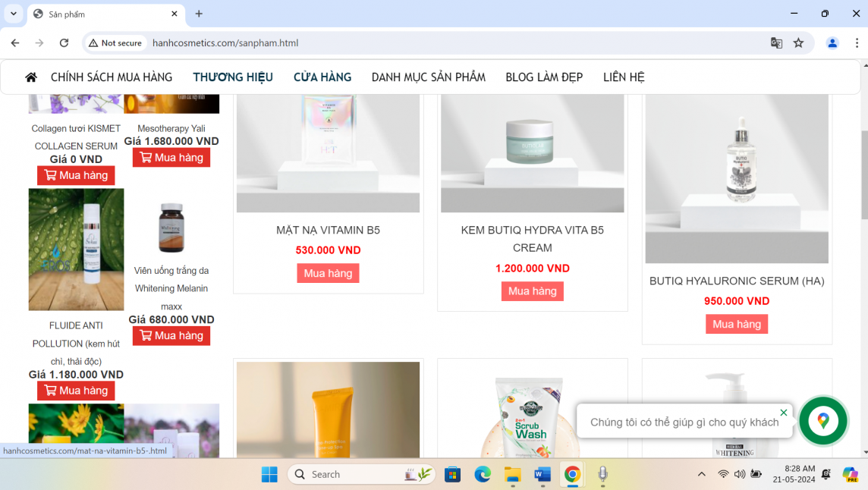Reload the page with the refresh icon
Screen dimensions: 868x490
pyautogui.click(x=64, y=43)
